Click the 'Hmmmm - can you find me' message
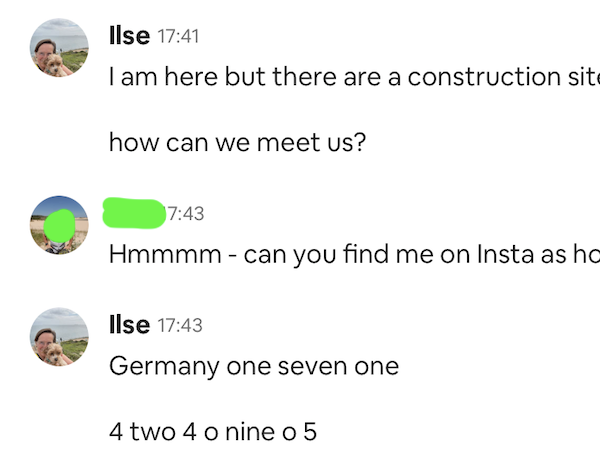The width and height of the screenshot is (600, 465). 354,254
